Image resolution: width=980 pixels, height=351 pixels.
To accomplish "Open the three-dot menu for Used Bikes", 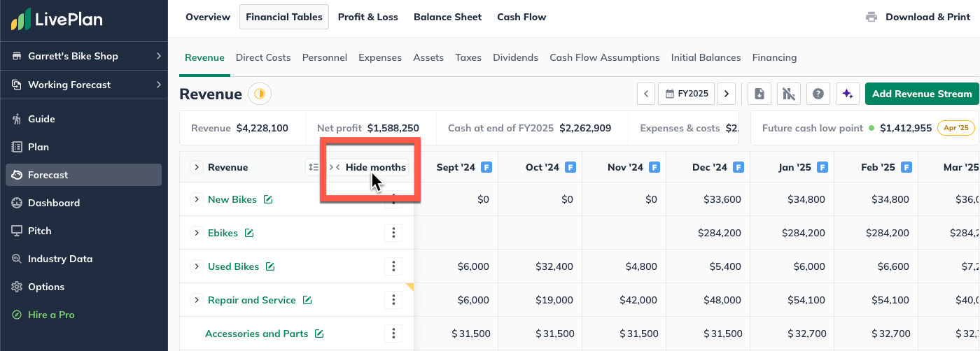I will pos(393,266).
